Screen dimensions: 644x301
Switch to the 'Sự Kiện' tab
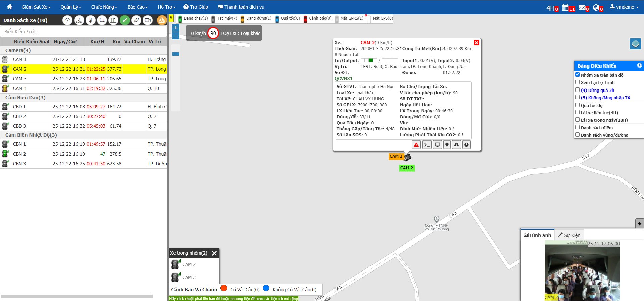click(569, 235)
